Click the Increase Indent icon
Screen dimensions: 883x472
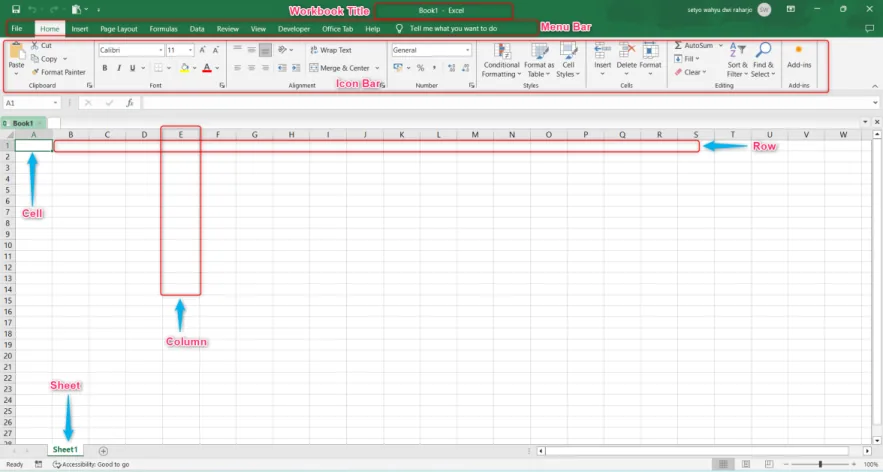click(x=296, y=68)
